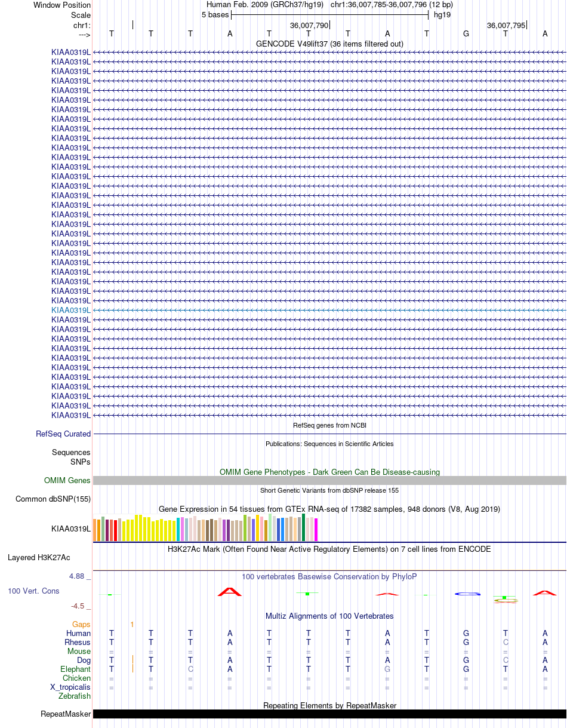Select the X_tropicalis alignment row label
The image size is (567, 728).
(x=70, y=687)
